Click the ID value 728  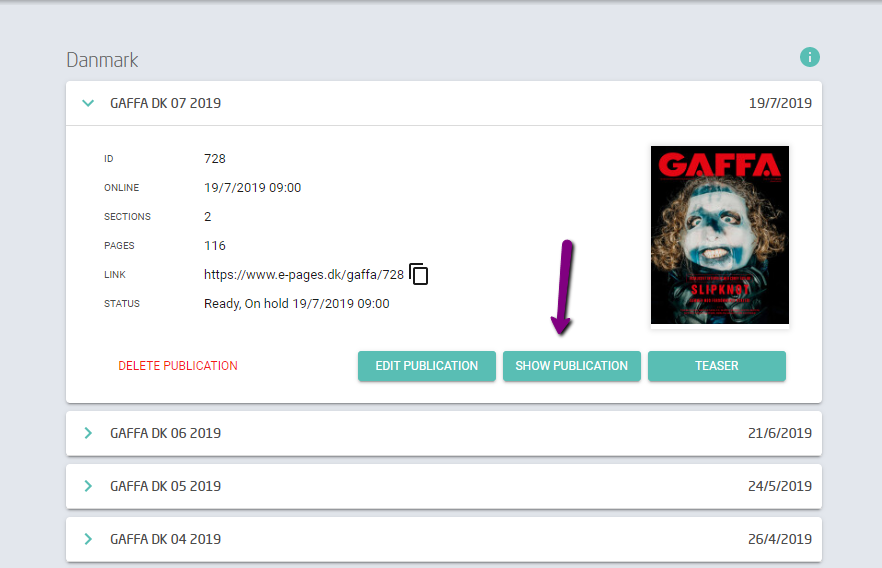(x=215, y=159)
